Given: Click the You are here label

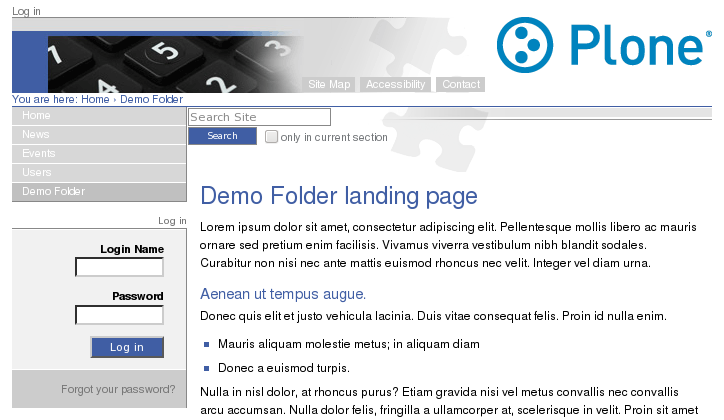Looking at the screenshot, I should (45, 99).
